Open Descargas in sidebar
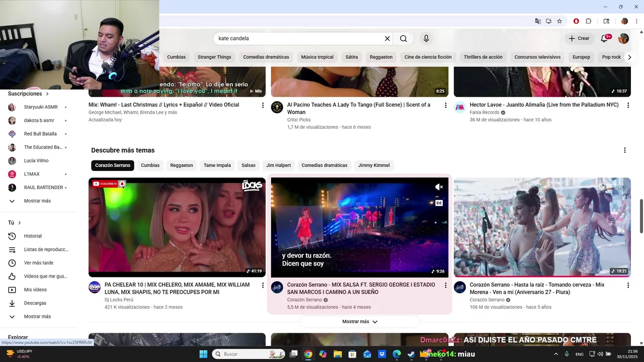644x362 pixels. (x=38, y=303)
